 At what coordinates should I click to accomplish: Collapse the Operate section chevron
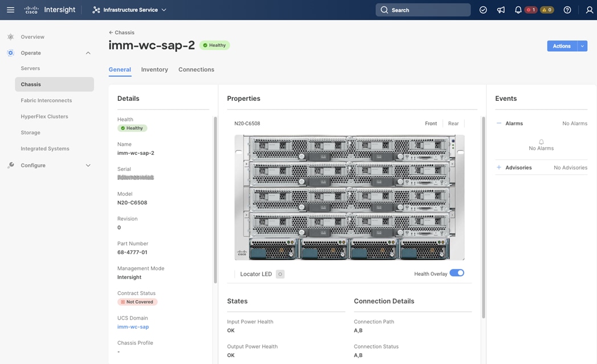[88, 53]
